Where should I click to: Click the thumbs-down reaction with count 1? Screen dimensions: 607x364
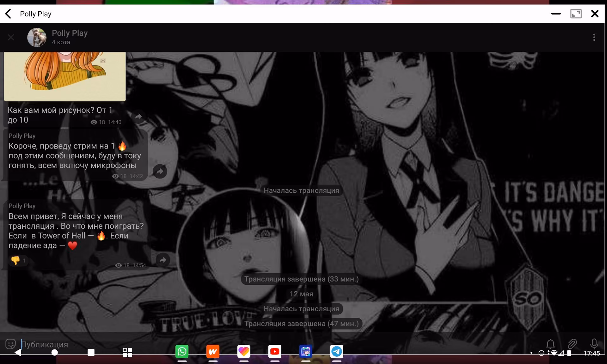[x=18, y=260]
